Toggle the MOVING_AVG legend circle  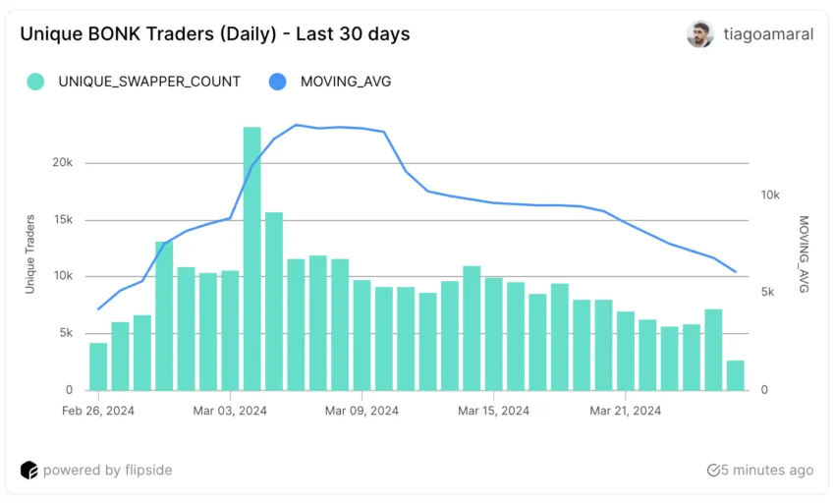[277, 82]
